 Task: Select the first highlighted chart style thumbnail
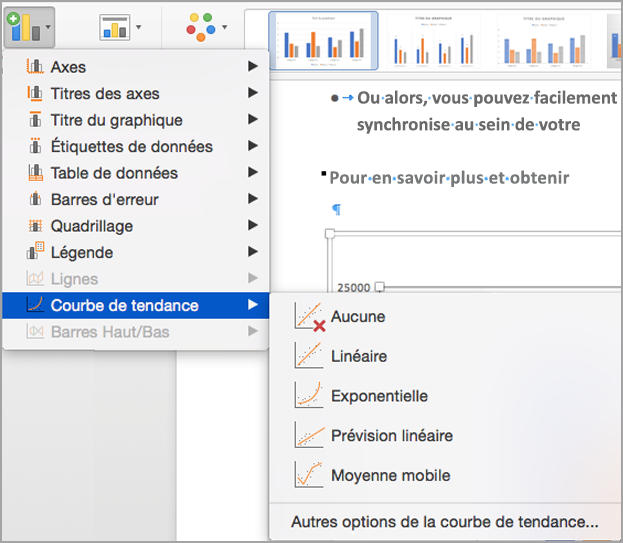(323, 41)
